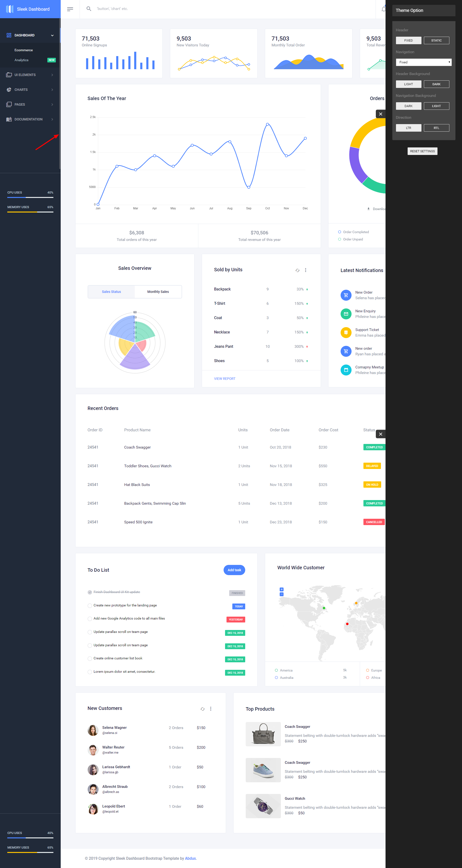462x868 pixels.
Task: Select the Charts icon in the sidebar
Action: pyautogui.click(x=9, y=90)
